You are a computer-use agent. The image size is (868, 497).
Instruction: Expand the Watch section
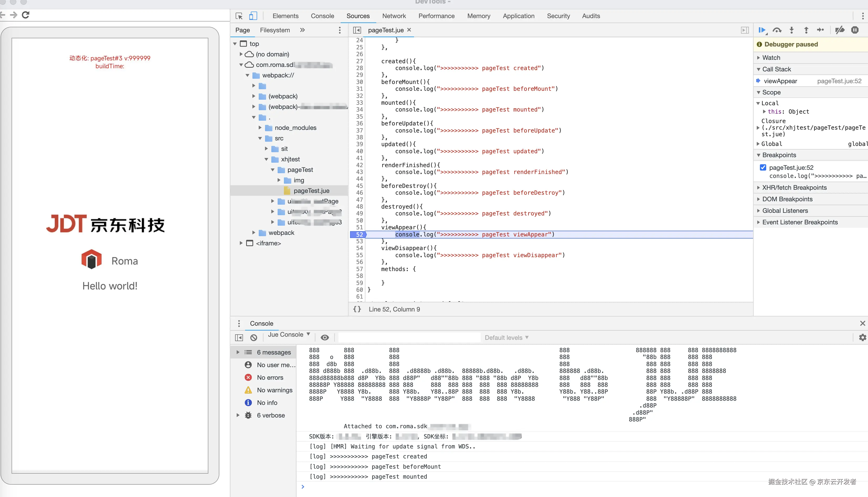pyautogui.click(x=771, y=58)
